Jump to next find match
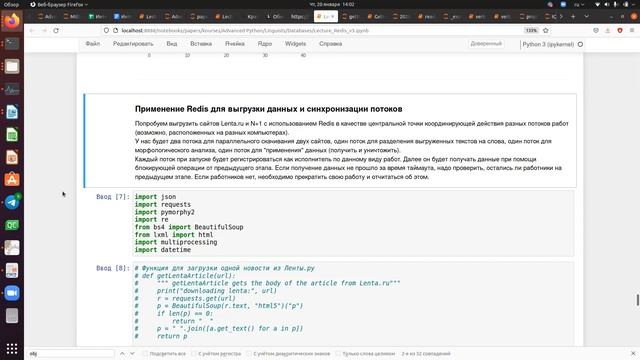Image resolution: width=640 pixels, height=360 pixels. (132, 353)
